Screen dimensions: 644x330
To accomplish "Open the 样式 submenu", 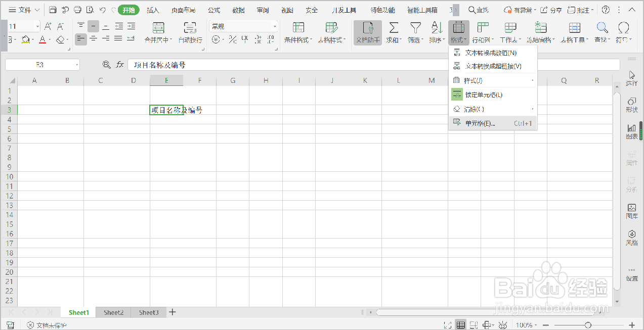I will 493,80.
